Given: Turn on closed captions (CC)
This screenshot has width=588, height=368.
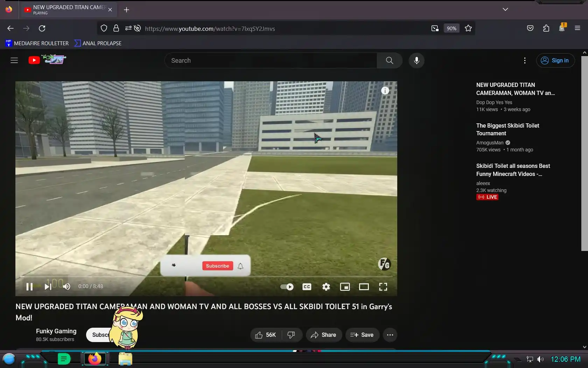Looking at the screenshot, I should tap(307, 287).
